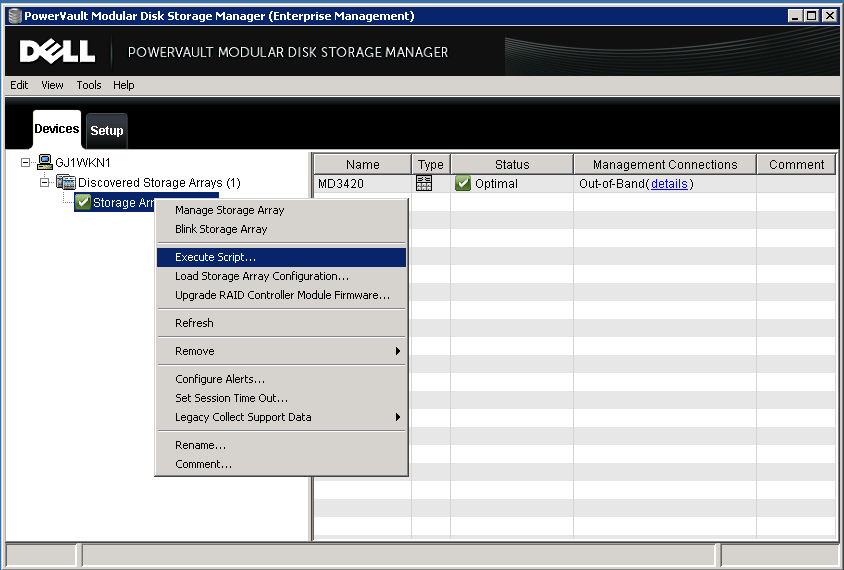Viewport: 844px width, 570px height.
Task: Click the Comment column header
Action: click(x=796, y=165)
